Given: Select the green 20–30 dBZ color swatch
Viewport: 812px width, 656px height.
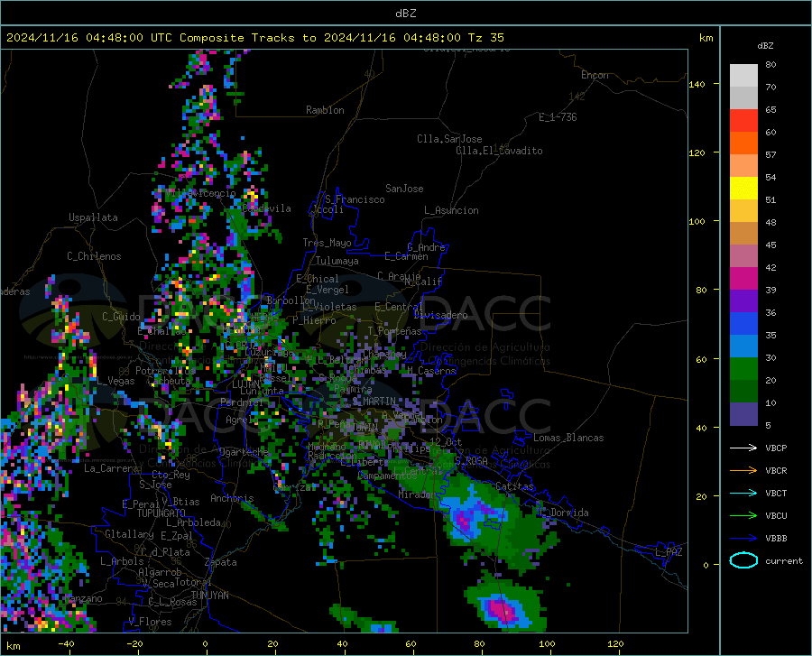Looking at the screenshot, I should click(743, 369).
